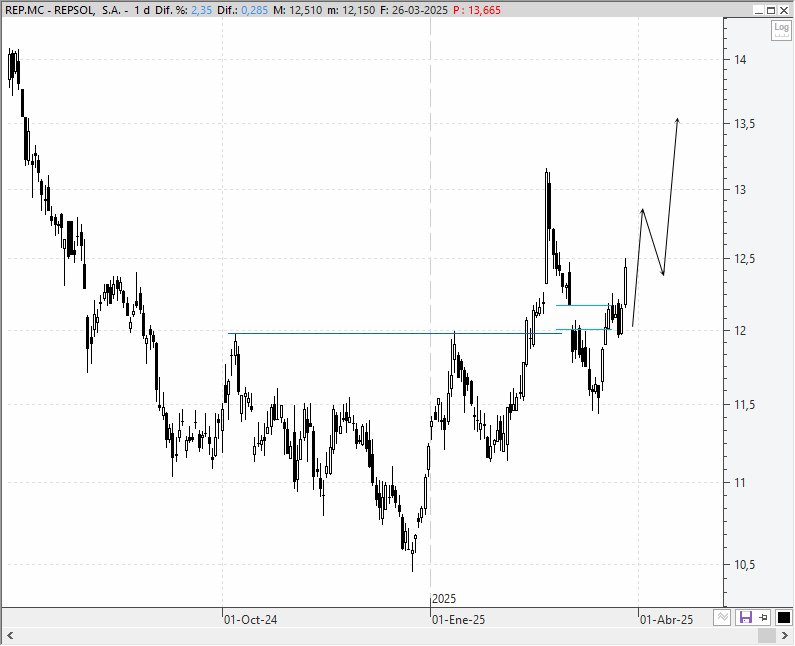Click the purple save diskette icon

pyautogui.click(x=745, y=617)
